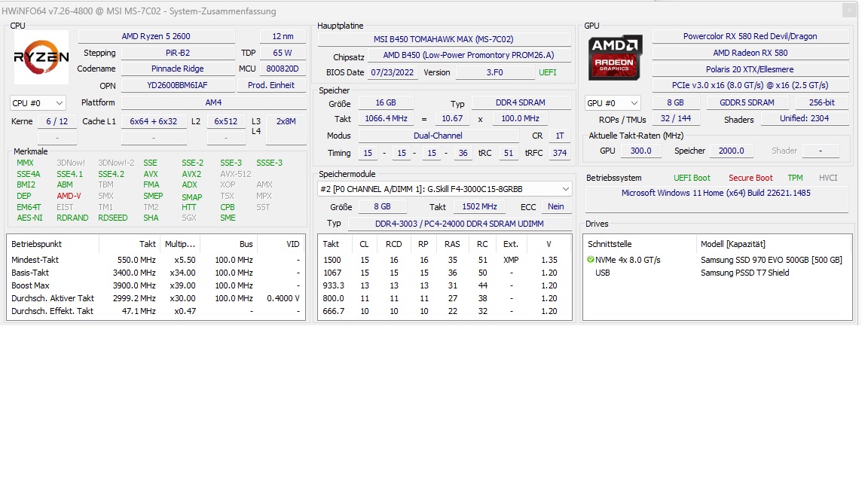The width and height of the screenshot is (868, 488).
Task: Click the RCD column header in timing table
Action: pos(393,244)
